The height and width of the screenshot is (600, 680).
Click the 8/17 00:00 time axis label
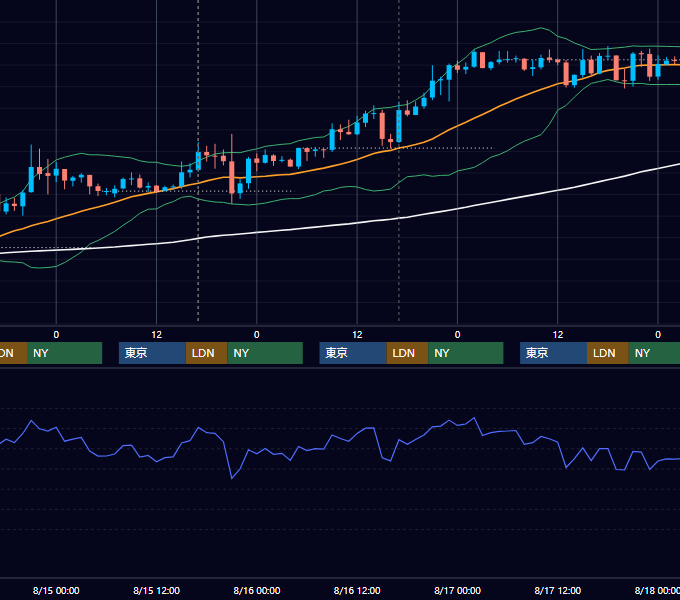458,590
